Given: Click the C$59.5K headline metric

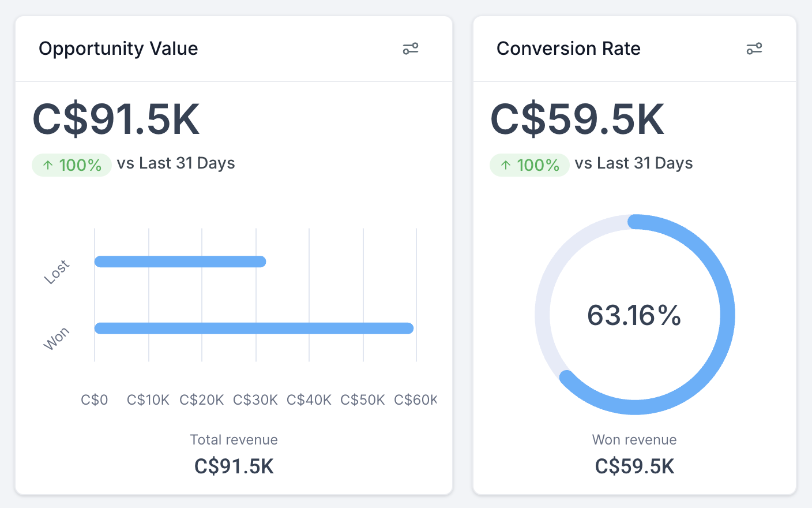Looking at the screenshot, I should tap(577, 119).
